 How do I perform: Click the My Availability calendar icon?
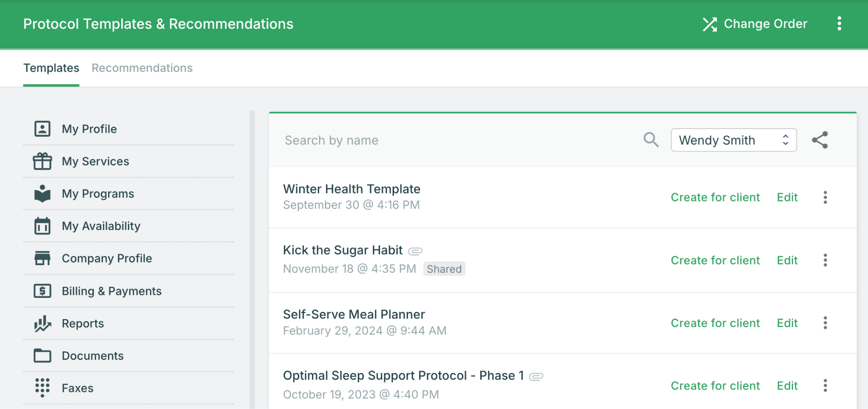click(42, 226)
